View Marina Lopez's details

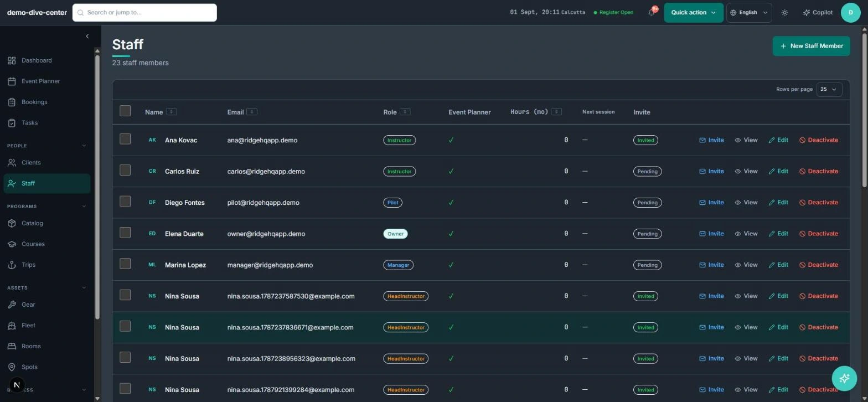point(746,265)
